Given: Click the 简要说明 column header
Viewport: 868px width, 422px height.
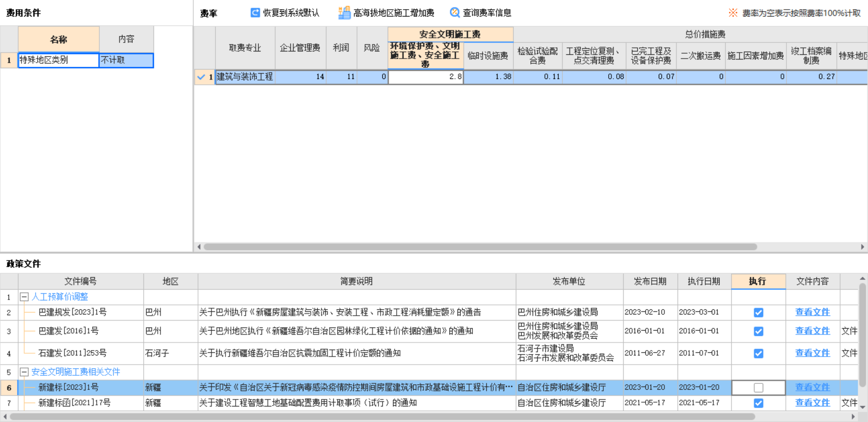Looking at the screenshot, I should click(356, 281).
